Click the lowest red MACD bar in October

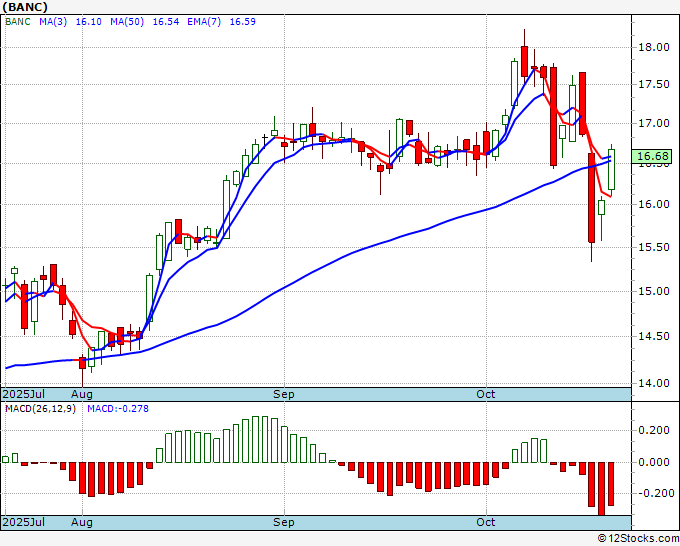click(602, 488)
